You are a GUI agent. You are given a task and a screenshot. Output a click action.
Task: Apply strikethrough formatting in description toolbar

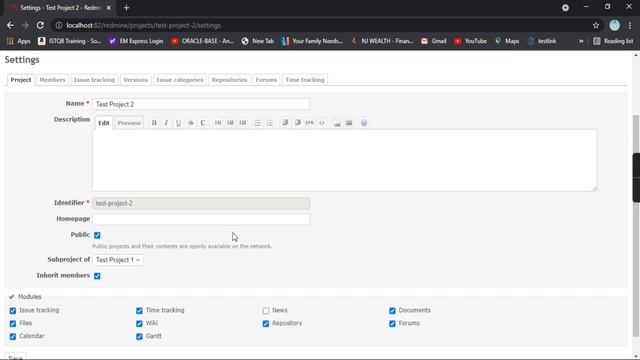pyautogui.click(x=191, y=123)
